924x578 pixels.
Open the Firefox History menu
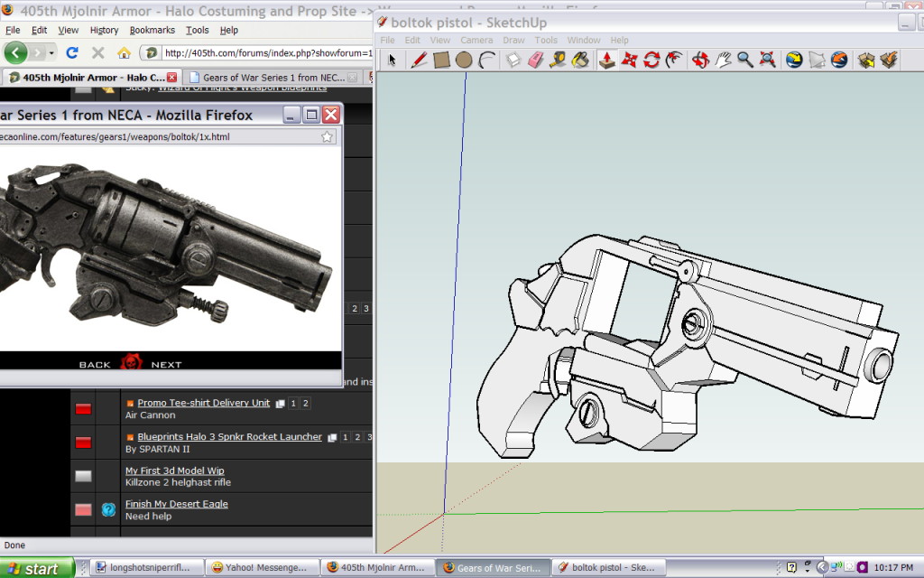tap(105, 30)
